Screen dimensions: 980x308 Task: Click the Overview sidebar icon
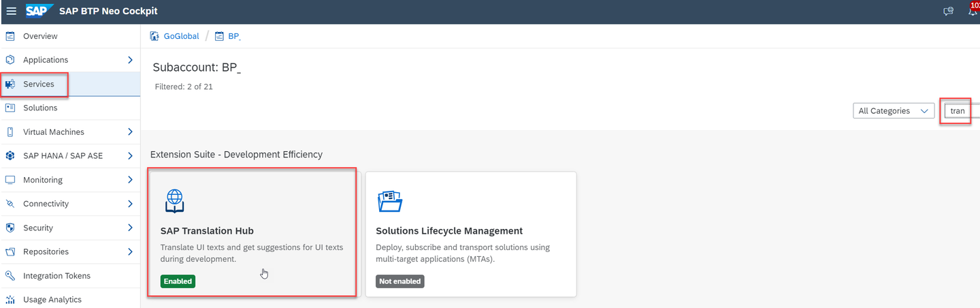(10, 36)
